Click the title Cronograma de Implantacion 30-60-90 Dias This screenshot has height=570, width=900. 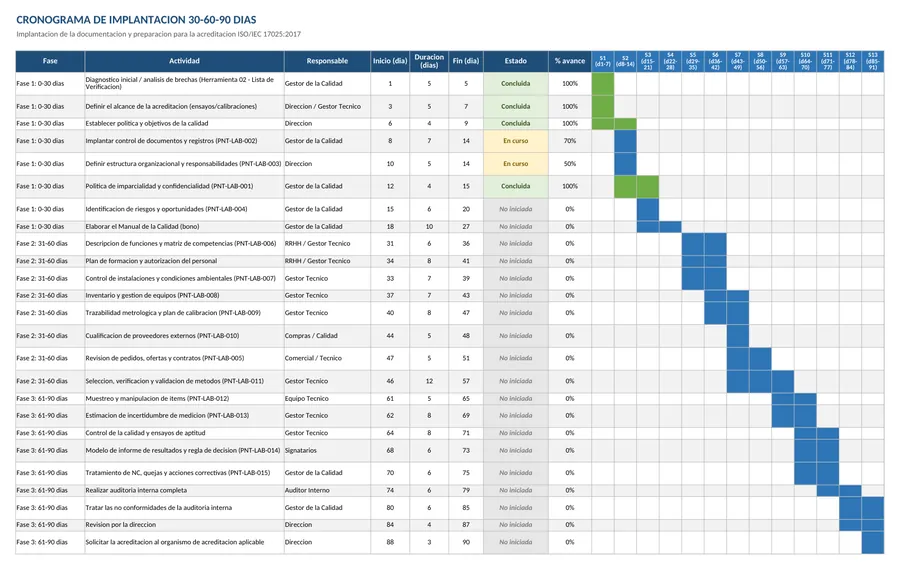(136, 20)
